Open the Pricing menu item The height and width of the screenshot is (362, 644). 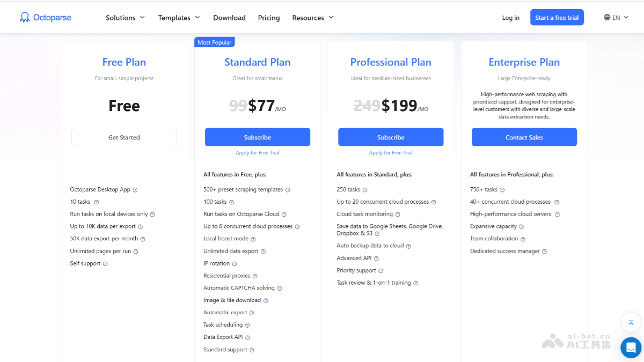coord(269,18)
